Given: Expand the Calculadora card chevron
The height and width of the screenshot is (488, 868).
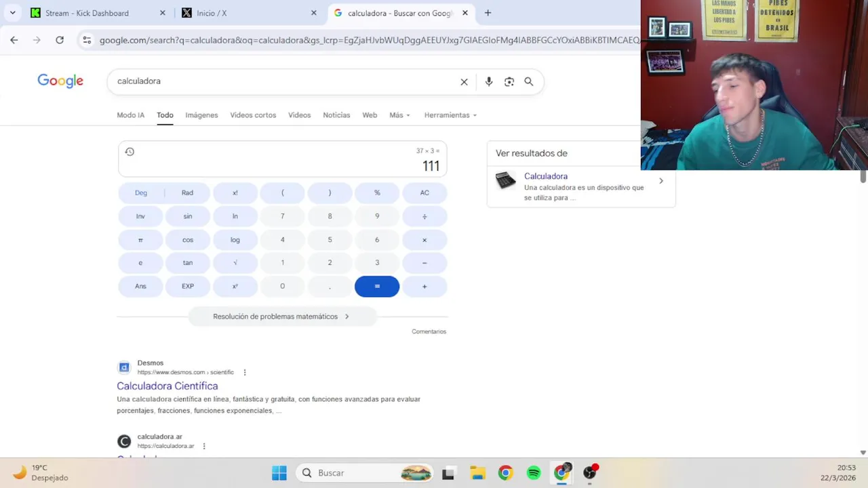Looking at the screenshot, I should pyautogui.click(x=661, y=181).
